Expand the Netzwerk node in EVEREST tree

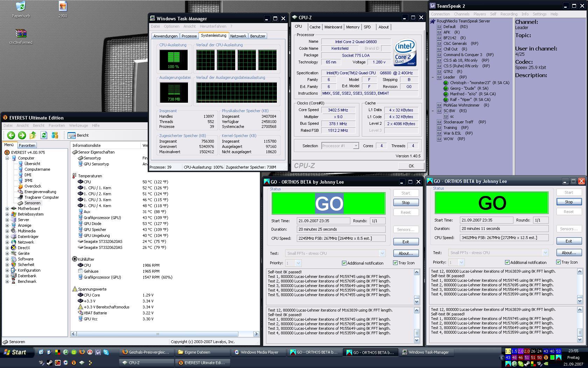coord(7,242)
